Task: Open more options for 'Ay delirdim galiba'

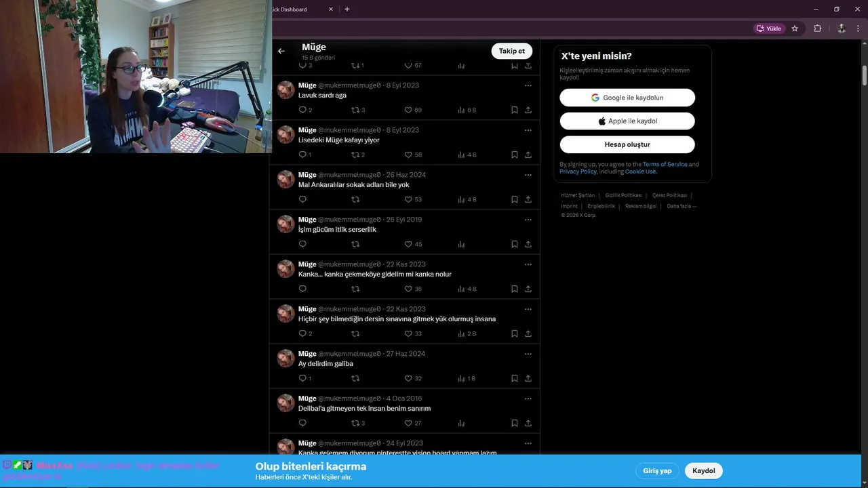Action: click(528, 354)
